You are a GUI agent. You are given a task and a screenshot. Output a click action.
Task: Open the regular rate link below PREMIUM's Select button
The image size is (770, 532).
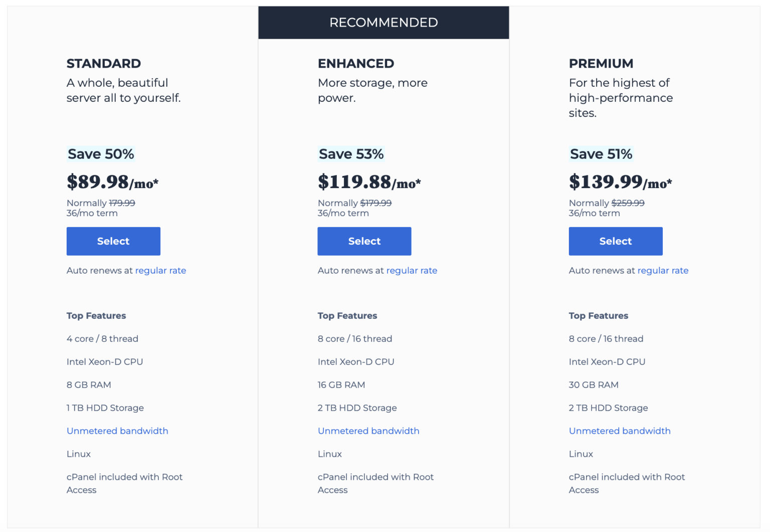coord(663,270)
